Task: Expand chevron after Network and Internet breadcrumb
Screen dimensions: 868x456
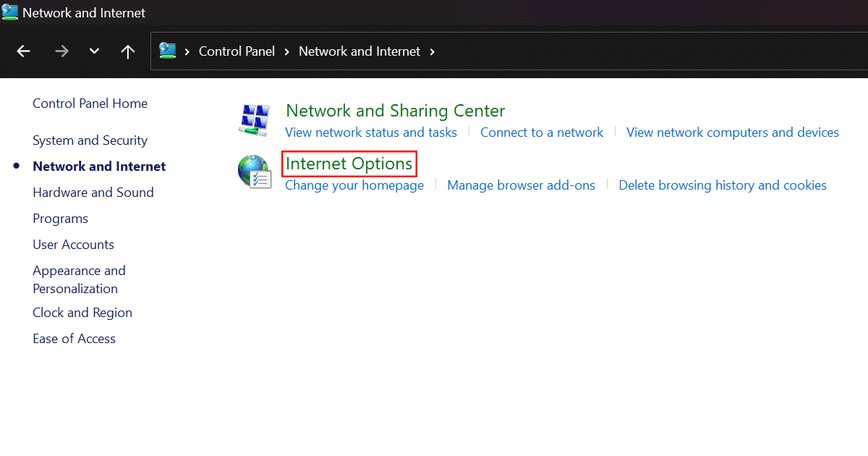Action: 433,51
